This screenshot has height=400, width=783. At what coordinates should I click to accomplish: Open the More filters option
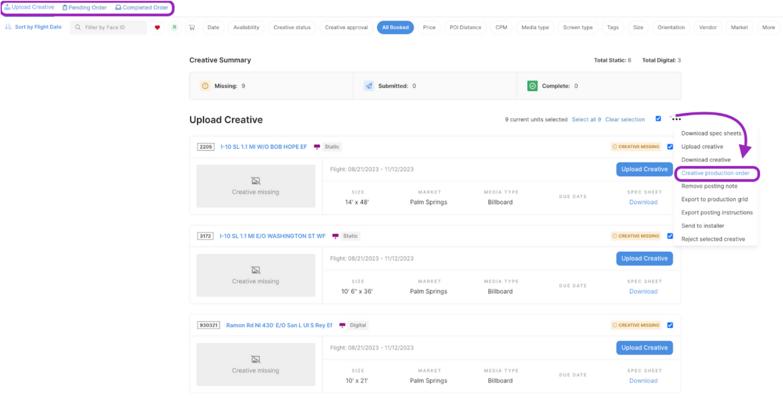click(x=769, y=27)
